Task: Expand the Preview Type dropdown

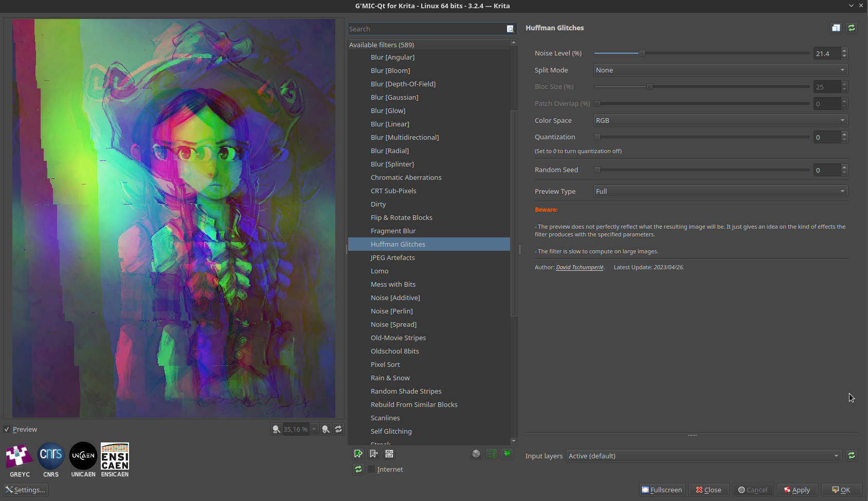Action: click(x=720, y=191)
